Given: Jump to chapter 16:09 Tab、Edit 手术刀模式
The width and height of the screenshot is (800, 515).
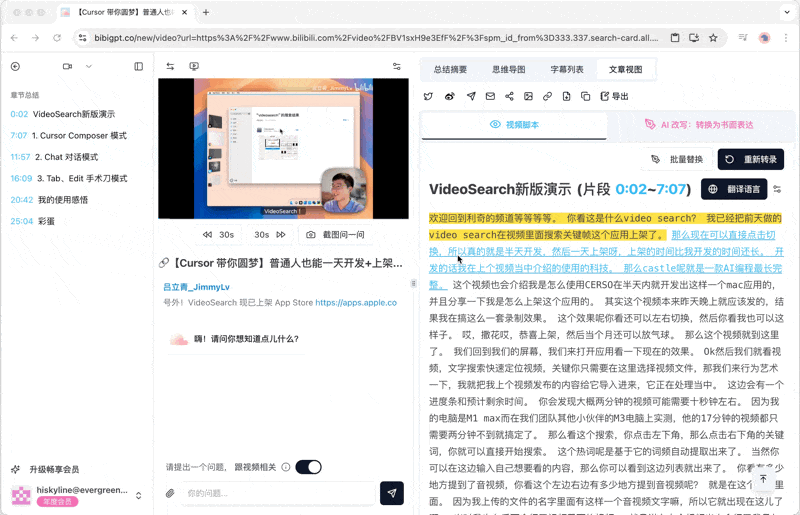Looking at the screenshot, I should [x=69, y=178].
